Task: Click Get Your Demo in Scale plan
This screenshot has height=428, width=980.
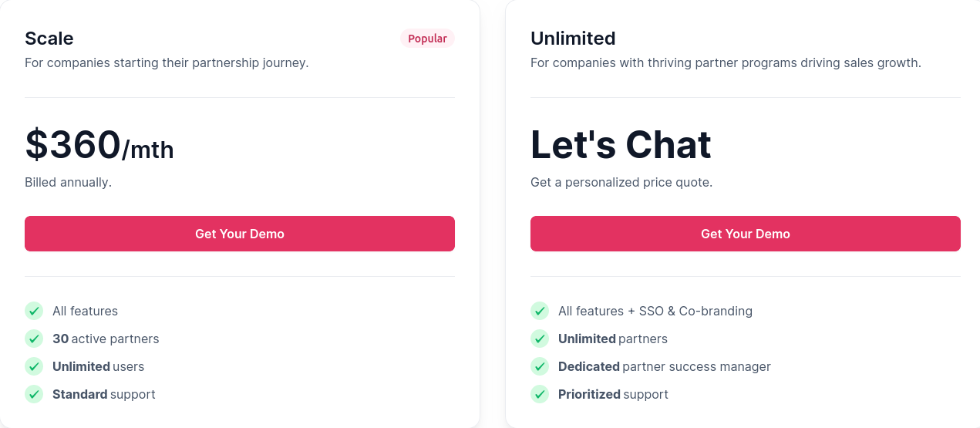Action: point(240,234)
